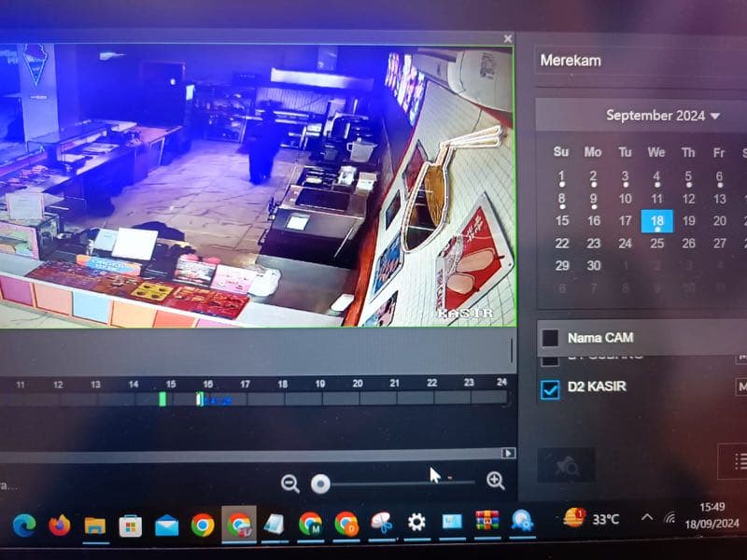Viewport: 747px width, 560px height.
Task: Open WinRAR from the taskbar
Action: point(487,521)
